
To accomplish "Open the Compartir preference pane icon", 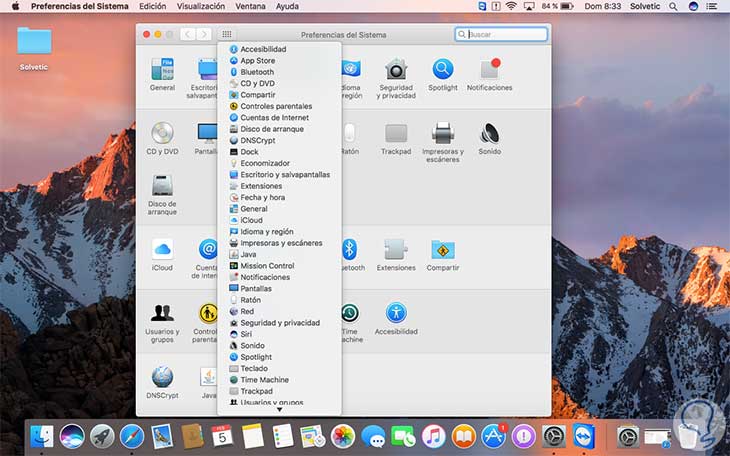I will click(x=443, y=249).
